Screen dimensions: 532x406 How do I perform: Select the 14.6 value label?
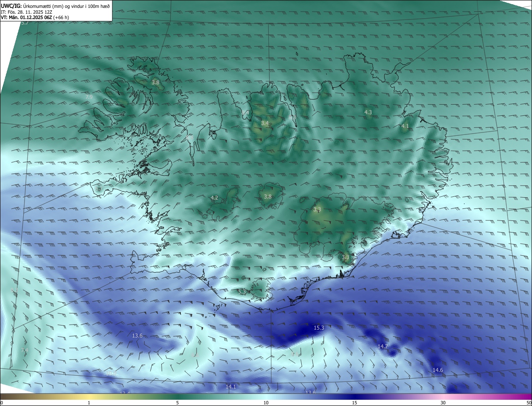pos(438,370)
